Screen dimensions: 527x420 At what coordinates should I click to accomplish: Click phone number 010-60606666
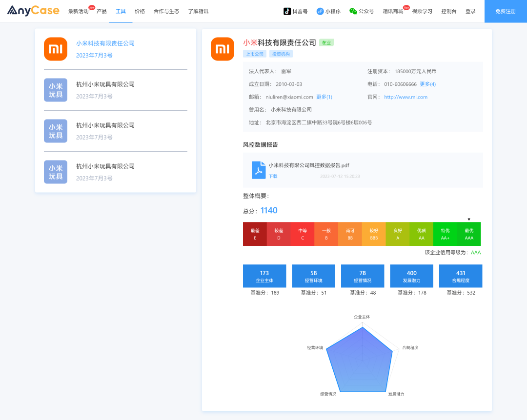tap(400, 84)
